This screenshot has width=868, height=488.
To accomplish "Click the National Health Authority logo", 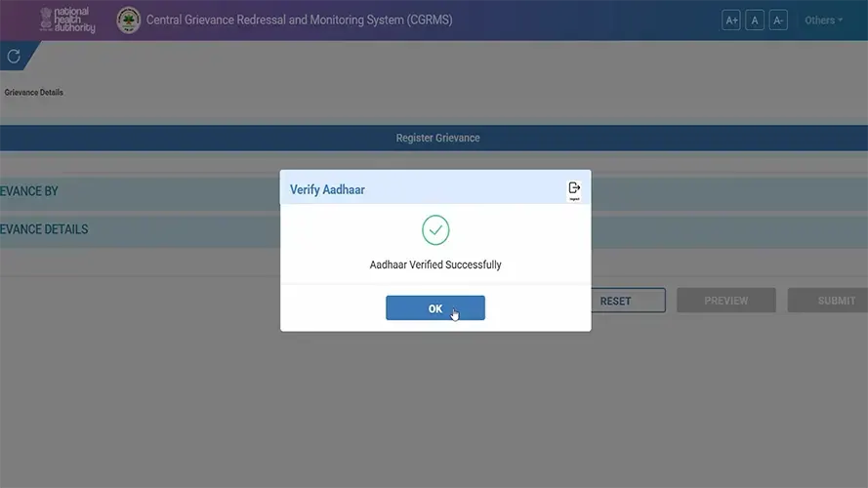I will point(67,20).
